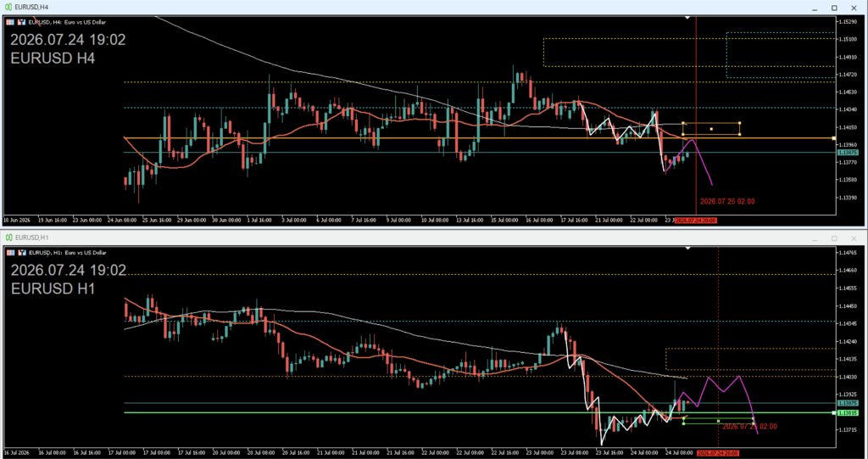Click the red 2026.07.24 20:00 label in H4 chart

[698, 220]
